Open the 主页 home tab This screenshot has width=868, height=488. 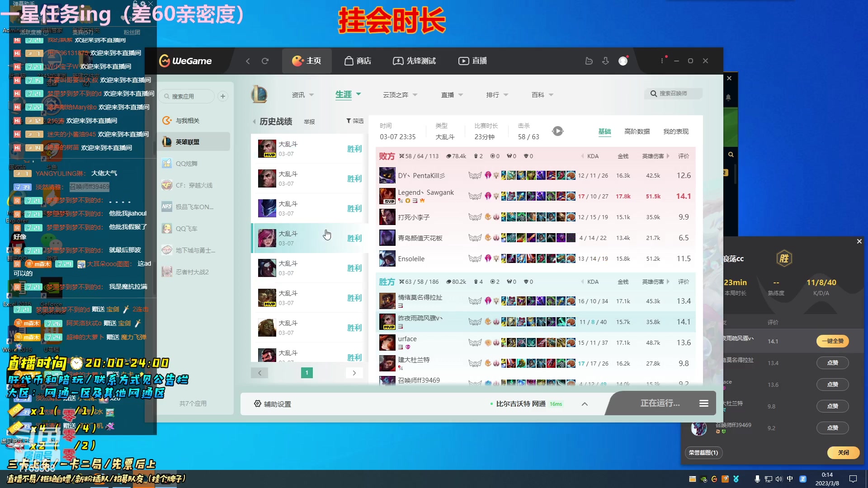tap(307, 61)
